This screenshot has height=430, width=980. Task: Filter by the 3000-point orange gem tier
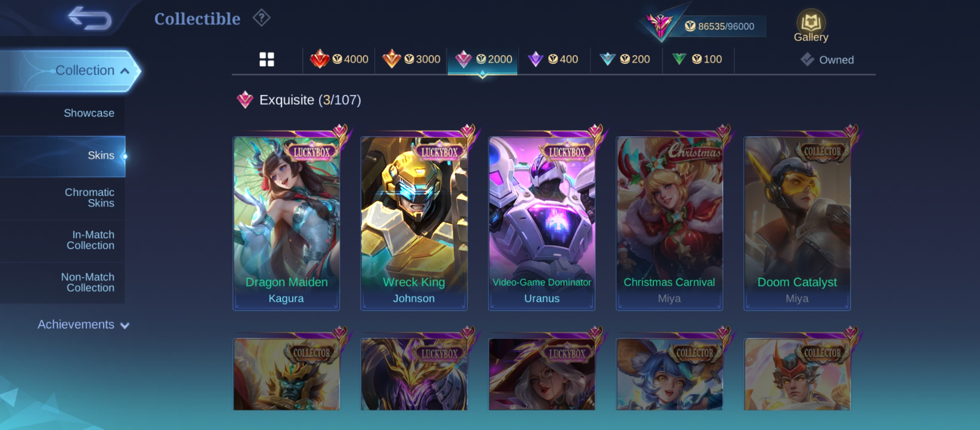[411, 59]
